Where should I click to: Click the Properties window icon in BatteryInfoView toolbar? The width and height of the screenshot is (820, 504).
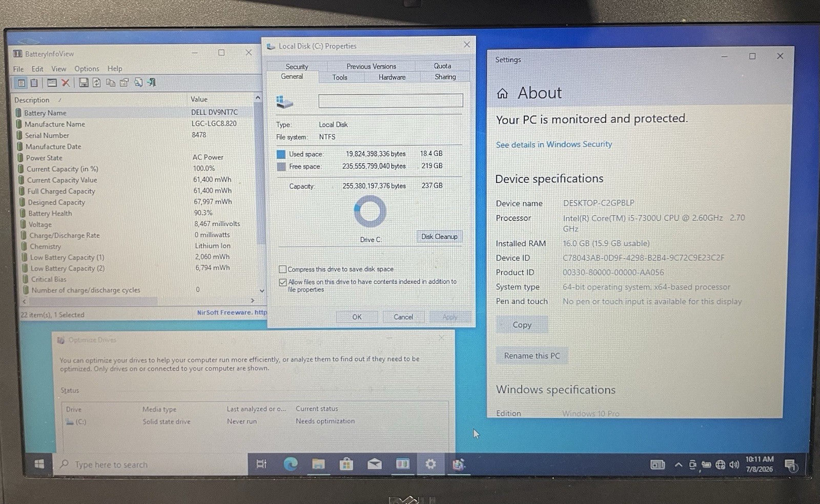[52, 82]
